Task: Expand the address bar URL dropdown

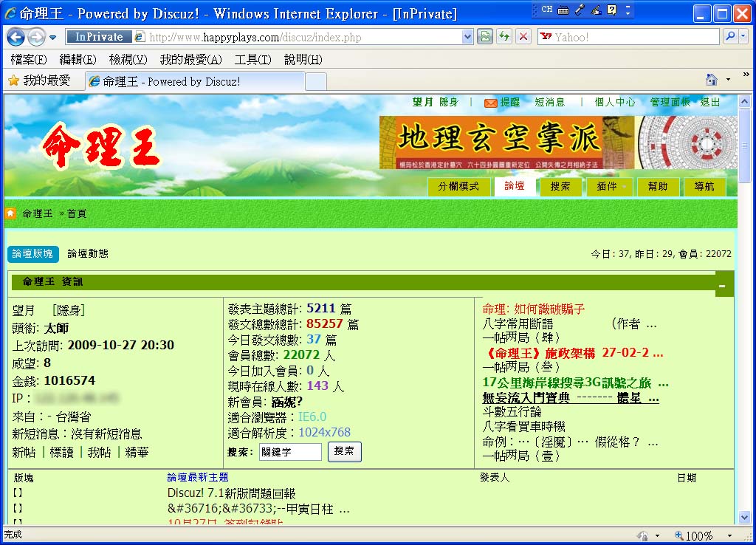Action: tap(467, 37)
